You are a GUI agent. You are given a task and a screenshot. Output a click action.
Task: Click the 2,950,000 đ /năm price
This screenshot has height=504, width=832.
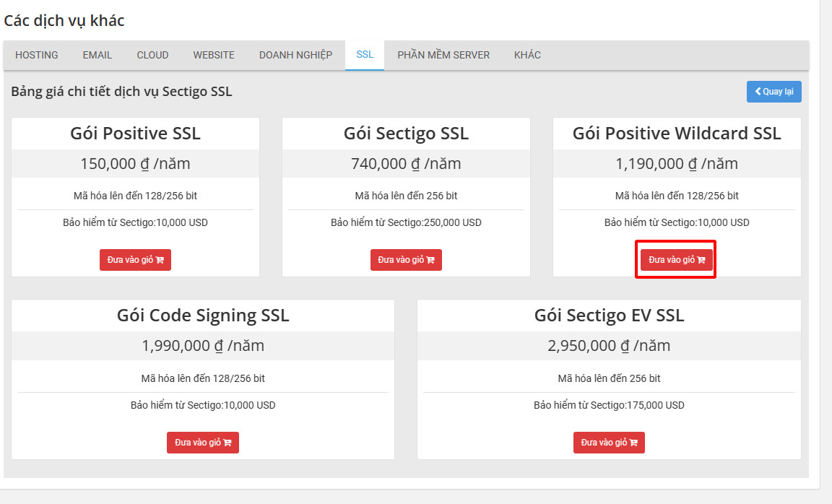[609, 346]
